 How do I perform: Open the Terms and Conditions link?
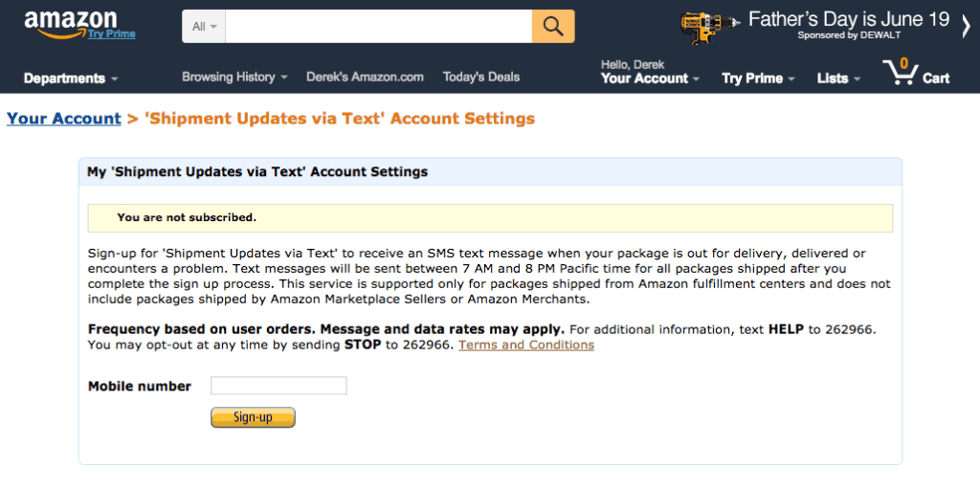click(x=525, y=345)
